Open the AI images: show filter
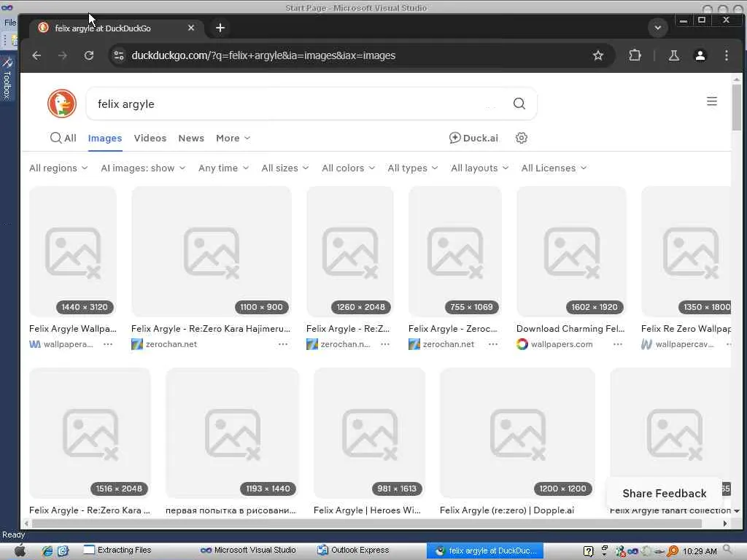 [x=143, y=168]
